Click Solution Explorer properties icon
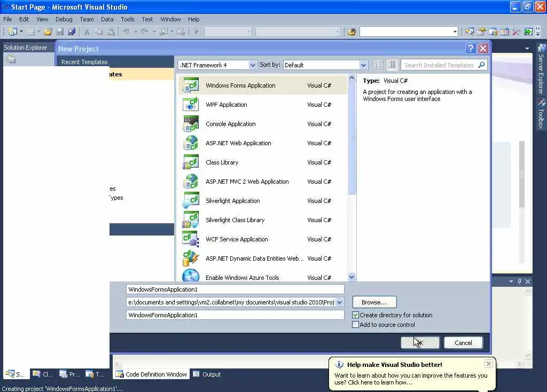This screenshot has width=547, height=392. (12, 59)
